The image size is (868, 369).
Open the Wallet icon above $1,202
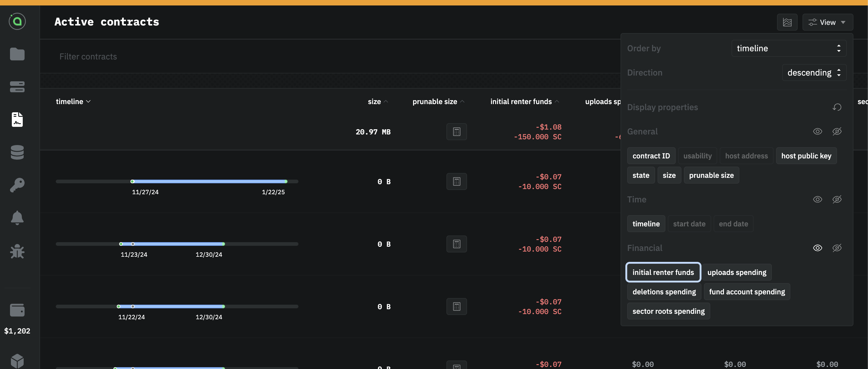[x=17, y=310]
